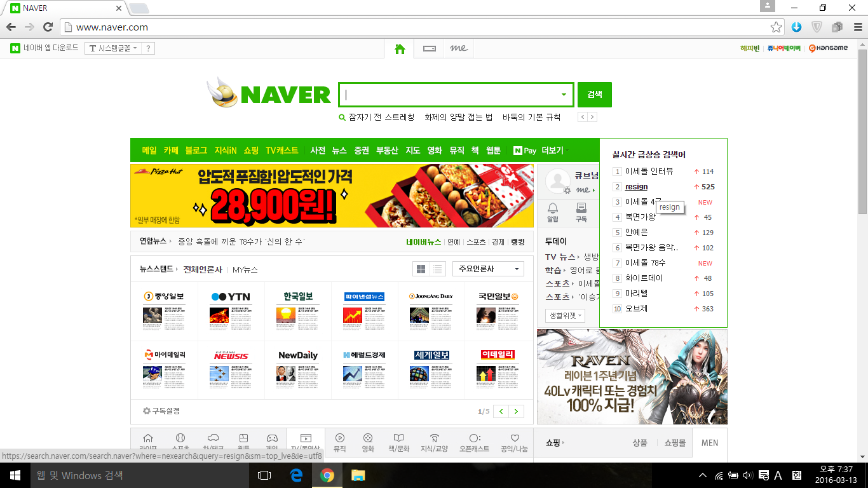The width and height of the screenshot is (868, 488).
Task: Open the Raven game advertisement banner
Action: tap(632, 376)
